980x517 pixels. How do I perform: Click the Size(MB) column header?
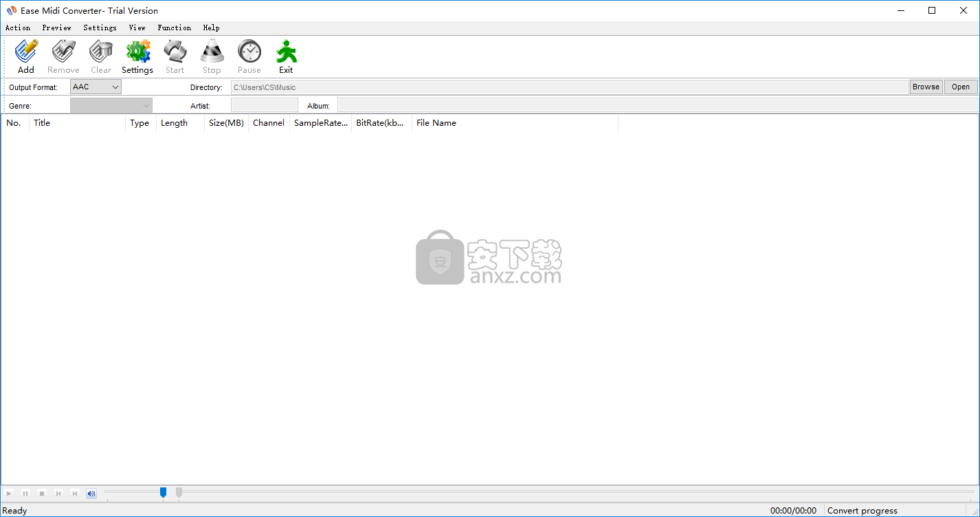coord(226,123)
